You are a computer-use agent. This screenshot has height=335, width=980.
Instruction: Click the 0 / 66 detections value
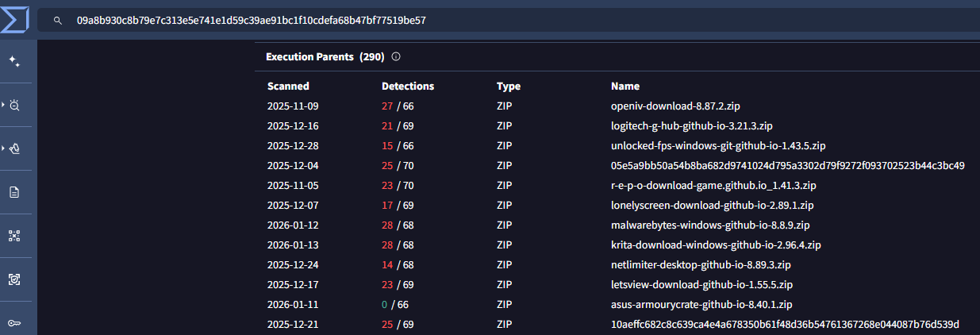point(395,304)
